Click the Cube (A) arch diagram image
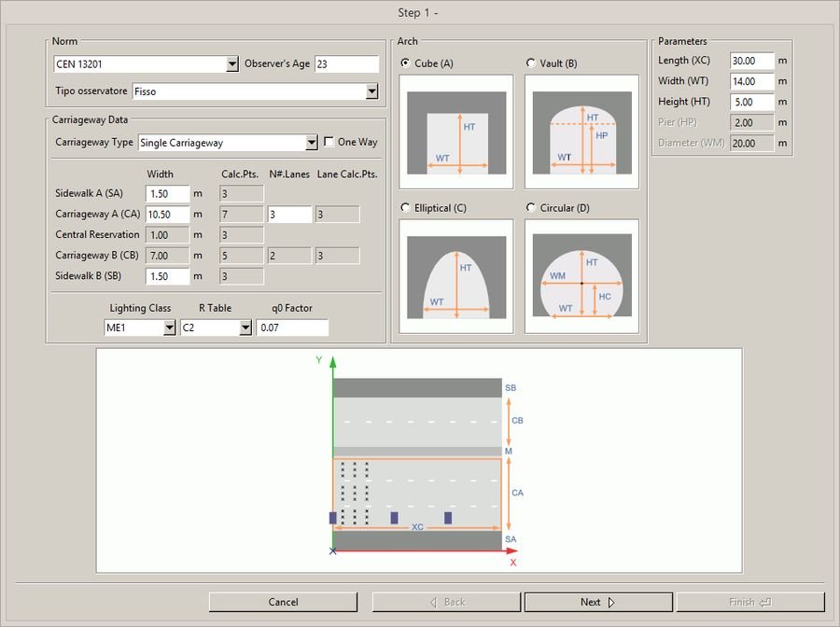Viewport: 840px width, 627px height. click(455, 132)
